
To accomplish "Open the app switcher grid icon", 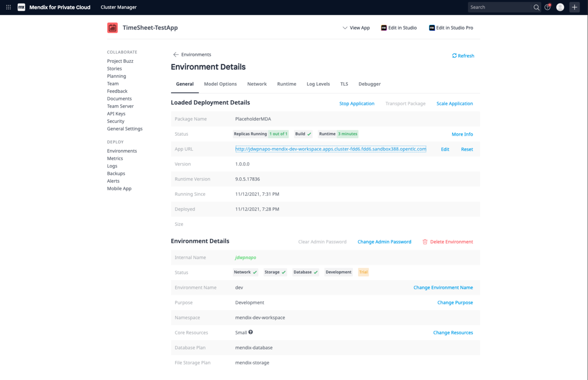I will tap(8, 7).
